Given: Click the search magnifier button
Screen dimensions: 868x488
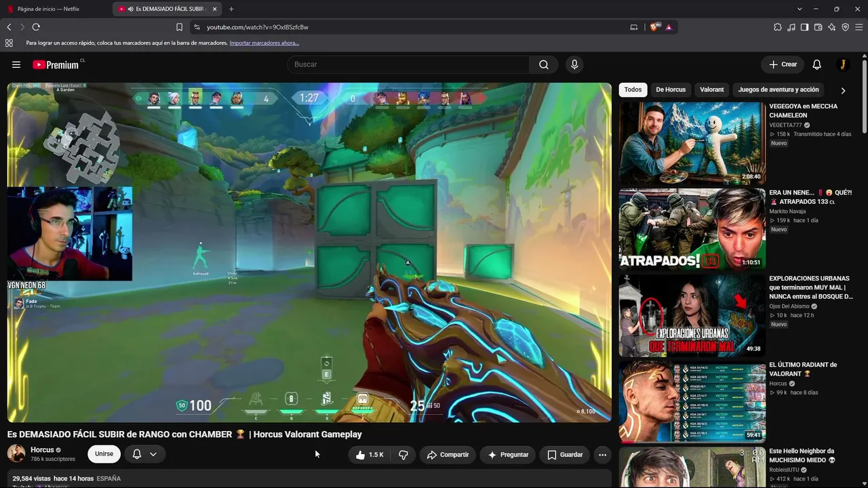Looking at the screenshot, I should 544,64.
